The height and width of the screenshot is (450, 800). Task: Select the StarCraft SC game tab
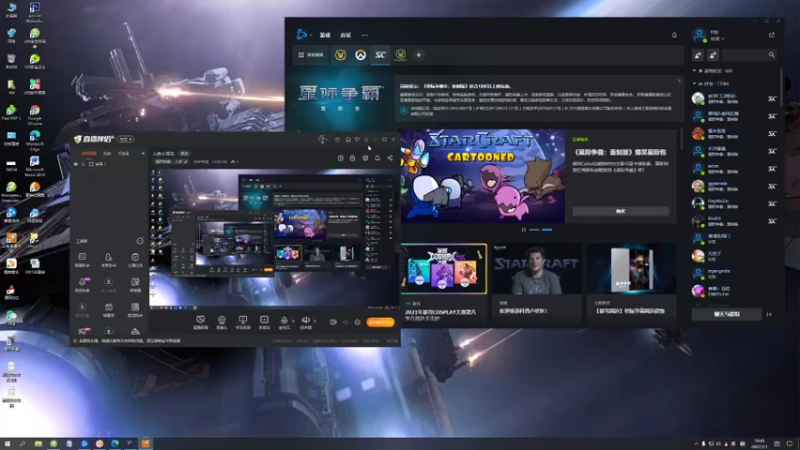pyautogui.click(x=380, y=55)
